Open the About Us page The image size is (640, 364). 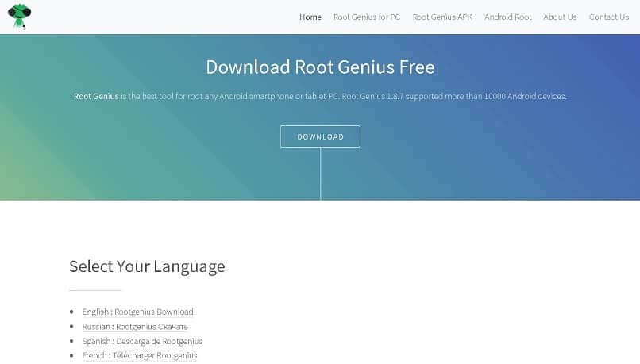(560, 17)
